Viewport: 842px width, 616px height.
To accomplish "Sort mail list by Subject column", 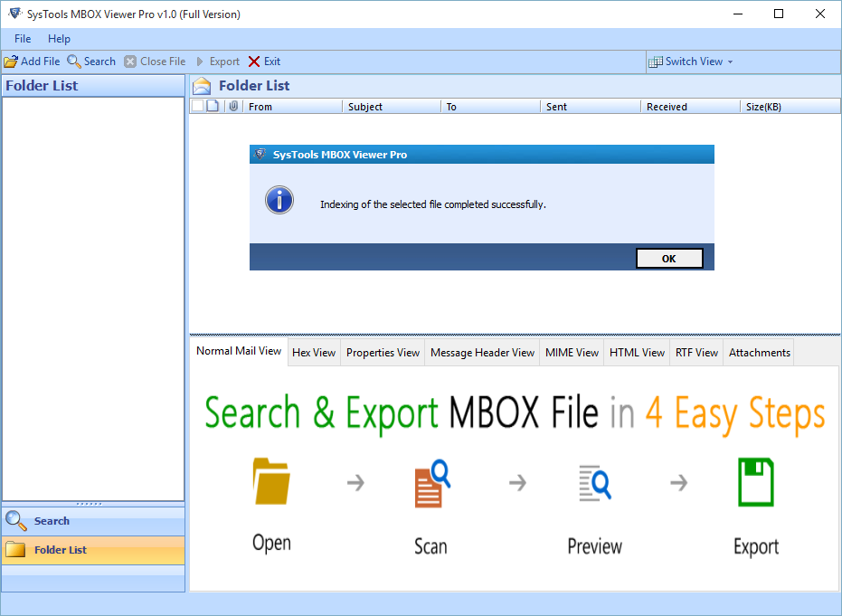I will click(x=392, y=107).
